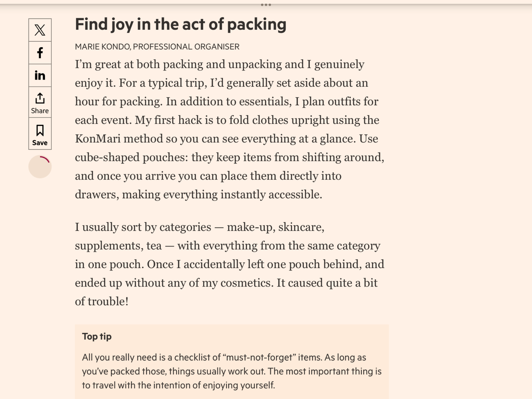Click the word "KonMari" in the article
The height and width of the screenshot is (399, 532).
(98, 139)
